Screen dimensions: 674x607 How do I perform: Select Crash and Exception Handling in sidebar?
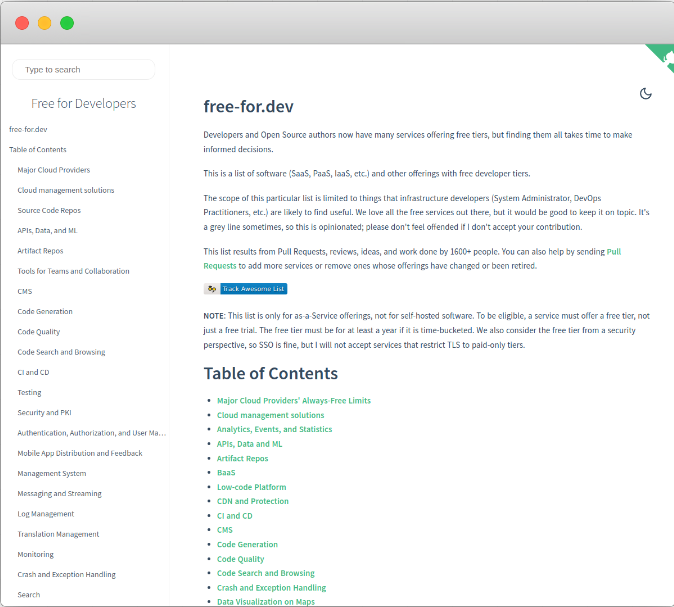point(67,574)
